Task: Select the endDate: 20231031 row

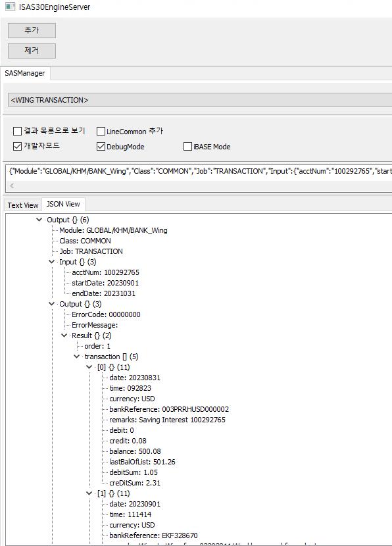Action: point(103,293)
